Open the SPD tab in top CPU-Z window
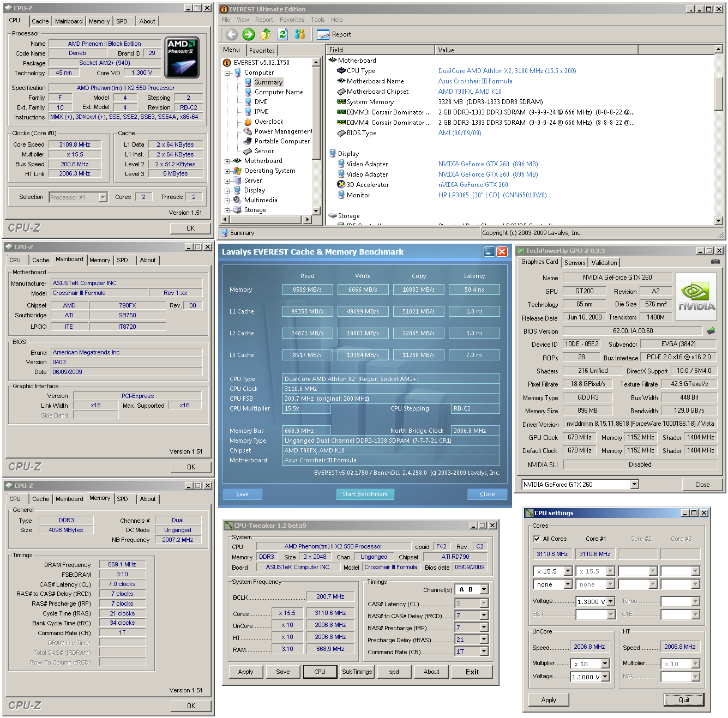 click(x=122, y=21)
